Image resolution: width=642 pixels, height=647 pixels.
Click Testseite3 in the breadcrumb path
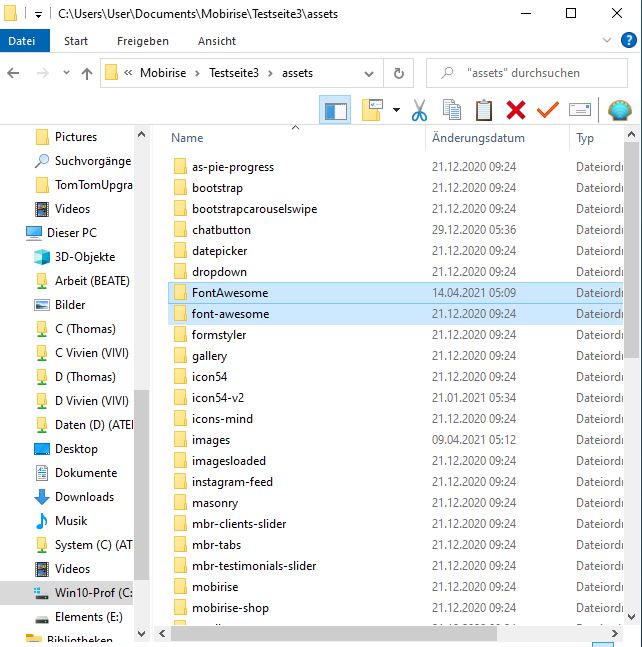click(x=233, y=73)
